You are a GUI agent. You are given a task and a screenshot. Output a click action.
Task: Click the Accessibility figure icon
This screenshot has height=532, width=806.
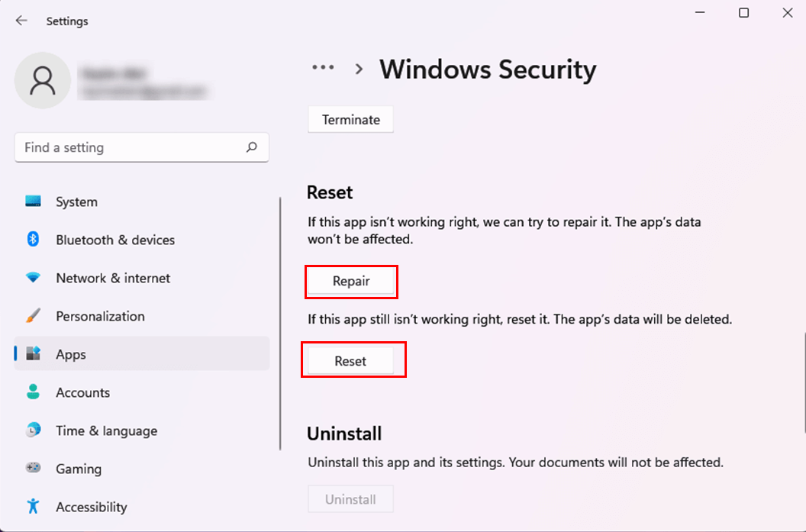[33, 507]
